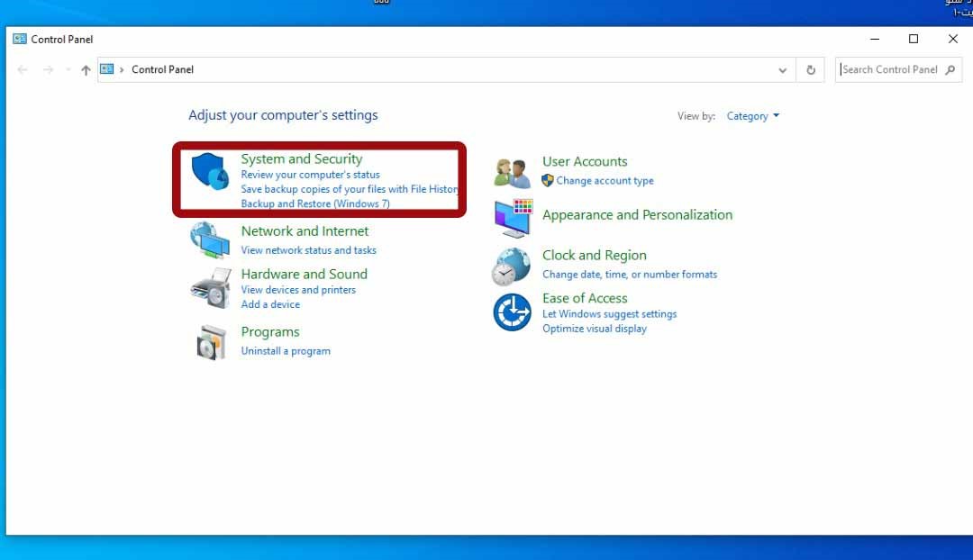Click the Ease of Access icon
Image resolution: width=973 pixels, height=560 pixels.
coord(512,312)
